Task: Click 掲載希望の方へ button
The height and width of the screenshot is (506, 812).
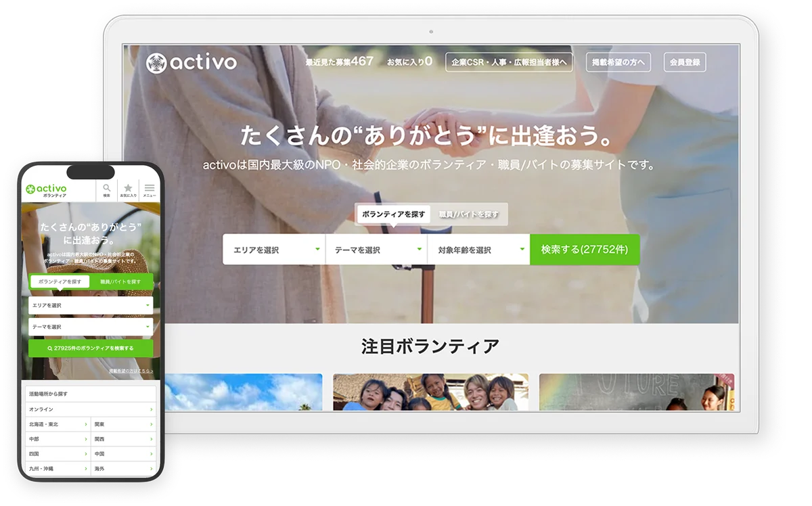Action: click(x=618, y=62)
